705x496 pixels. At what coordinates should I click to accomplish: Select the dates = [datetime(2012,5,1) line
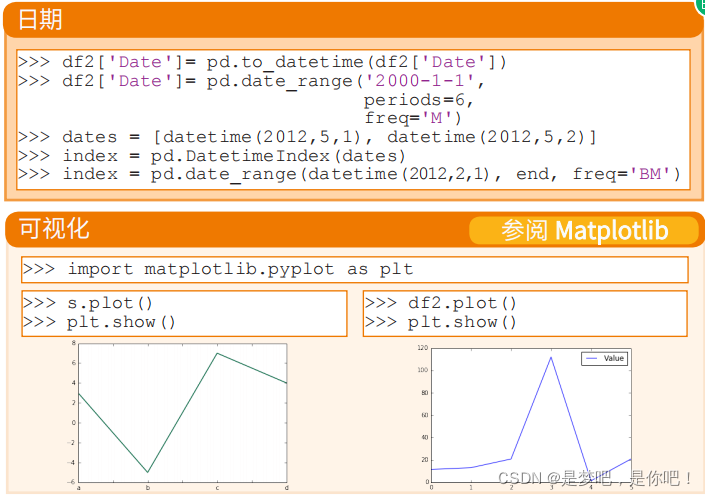coord(308,137)
